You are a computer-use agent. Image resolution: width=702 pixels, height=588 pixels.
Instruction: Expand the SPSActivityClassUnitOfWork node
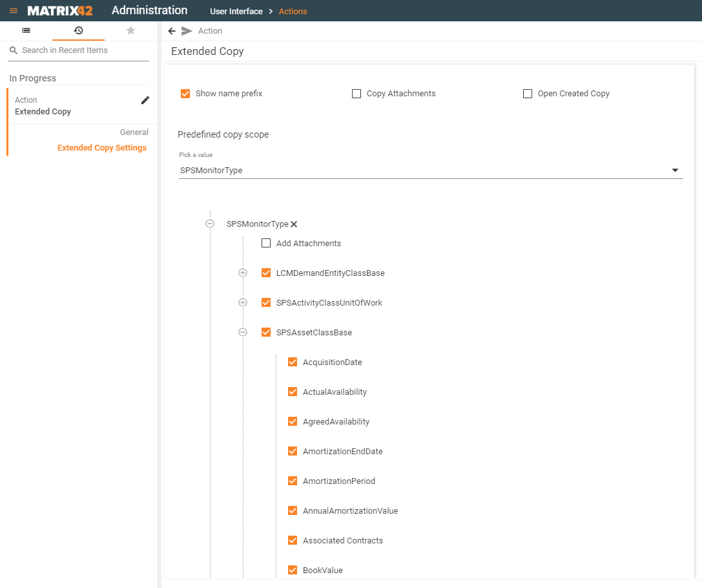(x=243, y=302)
